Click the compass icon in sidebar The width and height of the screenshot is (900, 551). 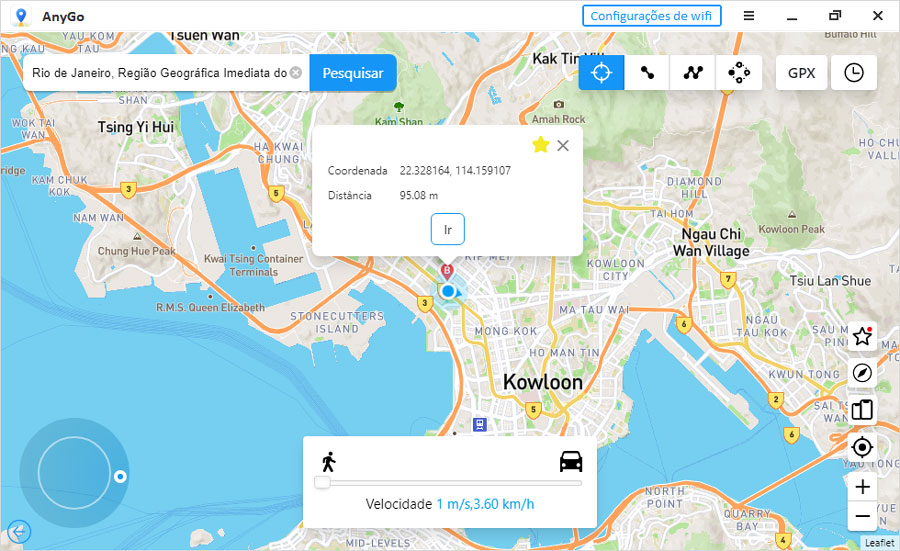(862, 373)
